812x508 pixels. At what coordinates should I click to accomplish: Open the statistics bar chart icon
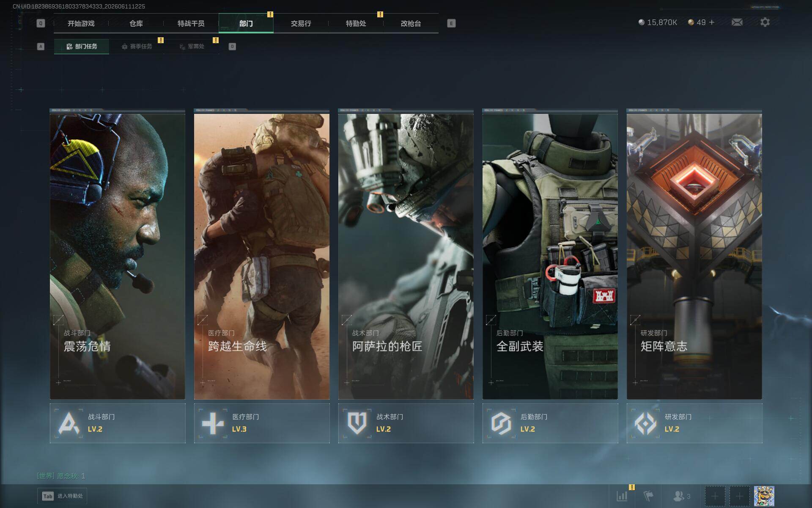[x=622, y=496]
